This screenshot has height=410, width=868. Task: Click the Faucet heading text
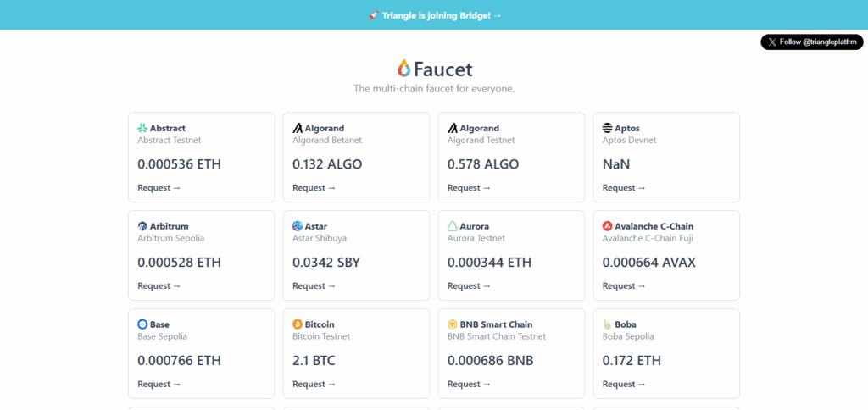pyautogui.click(x=443, y=69)
